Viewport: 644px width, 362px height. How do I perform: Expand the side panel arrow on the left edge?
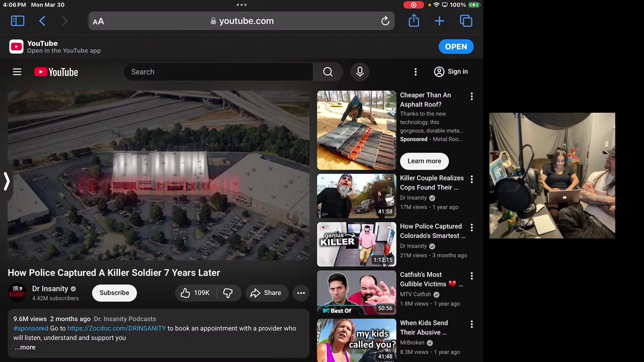click(x=7, y=181)
